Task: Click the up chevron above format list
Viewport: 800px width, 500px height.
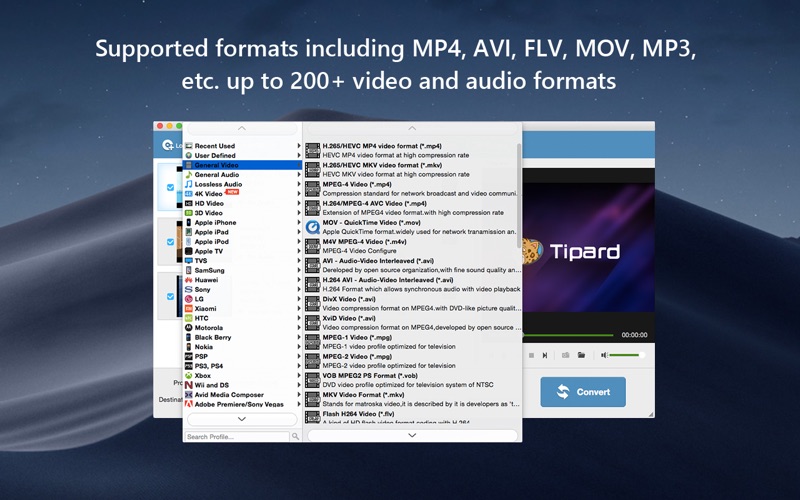Action: coord(412,128)
